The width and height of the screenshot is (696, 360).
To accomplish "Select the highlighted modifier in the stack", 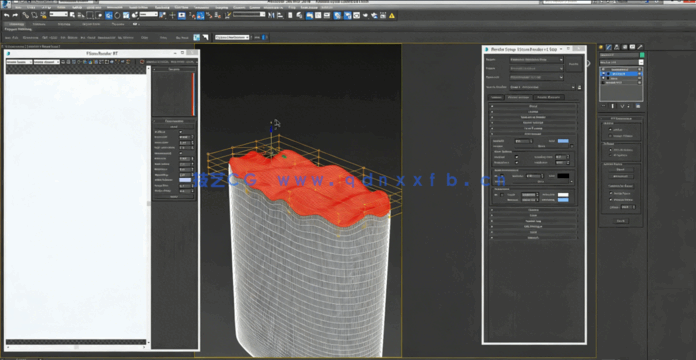I will coord(621,74).
